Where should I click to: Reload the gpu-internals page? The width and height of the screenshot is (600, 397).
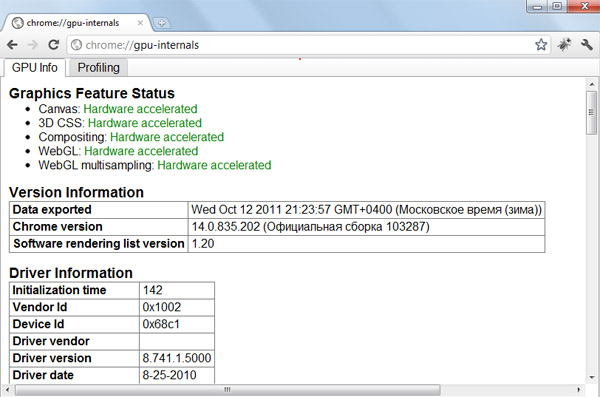(x=54, y=45)
